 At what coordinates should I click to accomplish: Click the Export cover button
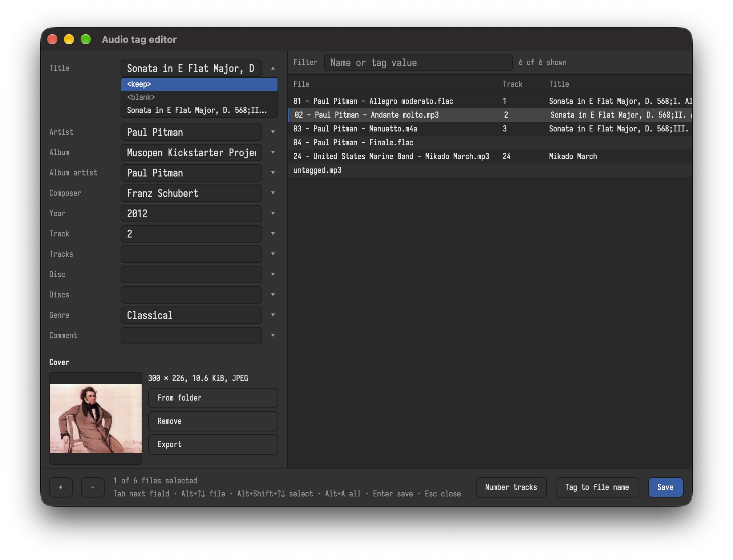213,444
